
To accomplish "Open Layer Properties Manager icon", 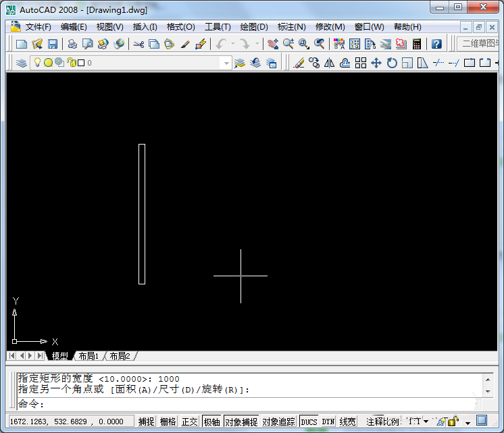I will pos(21,63).
